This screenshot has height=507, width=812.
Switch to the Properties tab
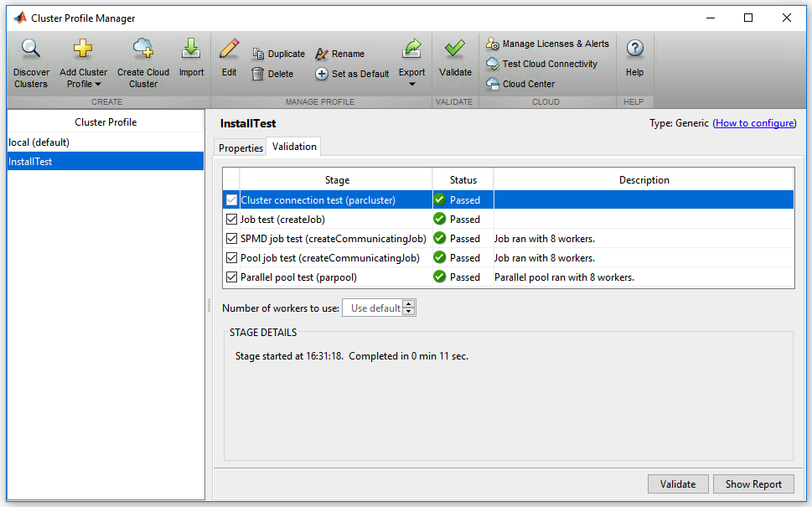pyautogui.click(x=240, y=147)
